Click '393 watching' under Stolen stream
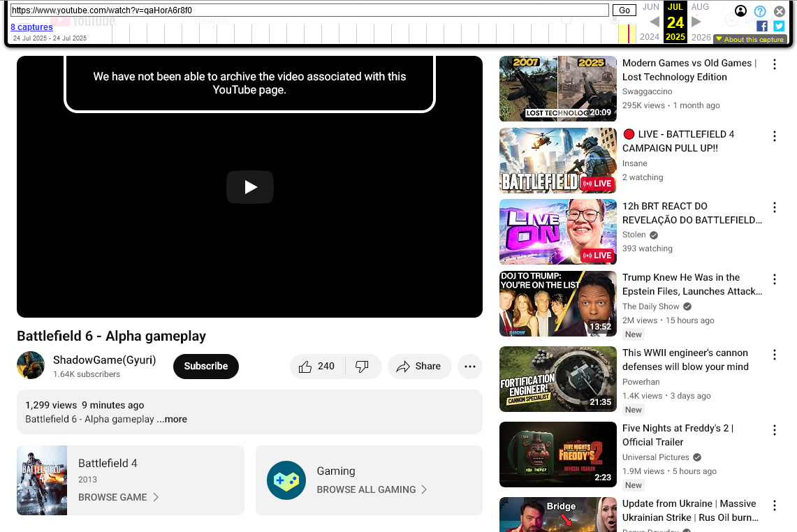The width and height of the screenshot is (797, 532). tap(647, 249)
